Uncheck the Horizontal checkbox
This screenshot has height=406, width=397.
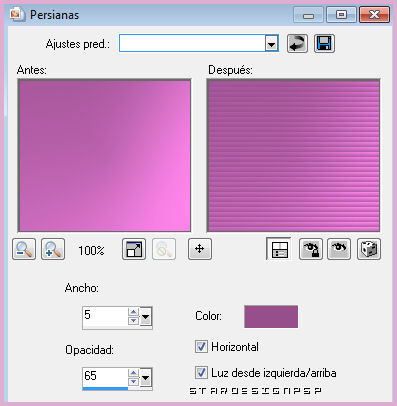(201, 347)
